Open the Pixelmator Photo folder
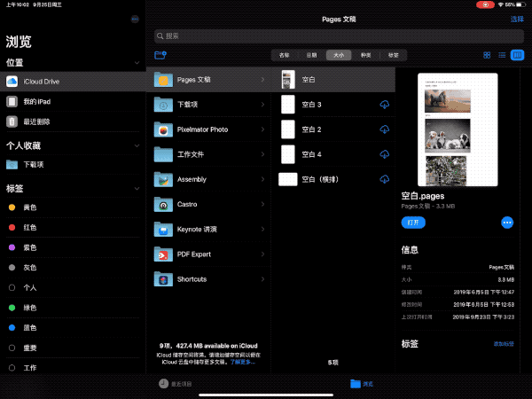The height and width of the screenshot is (399, 532). (208, 129)
